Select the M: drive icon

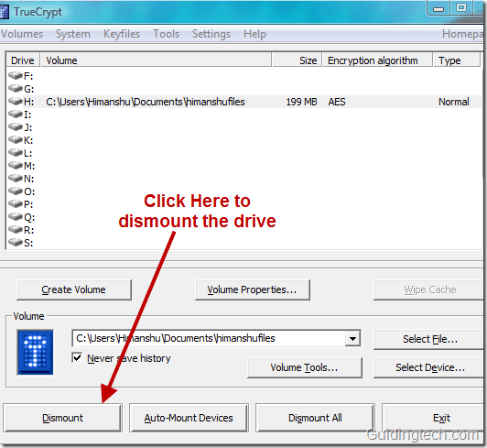point(16,166)
